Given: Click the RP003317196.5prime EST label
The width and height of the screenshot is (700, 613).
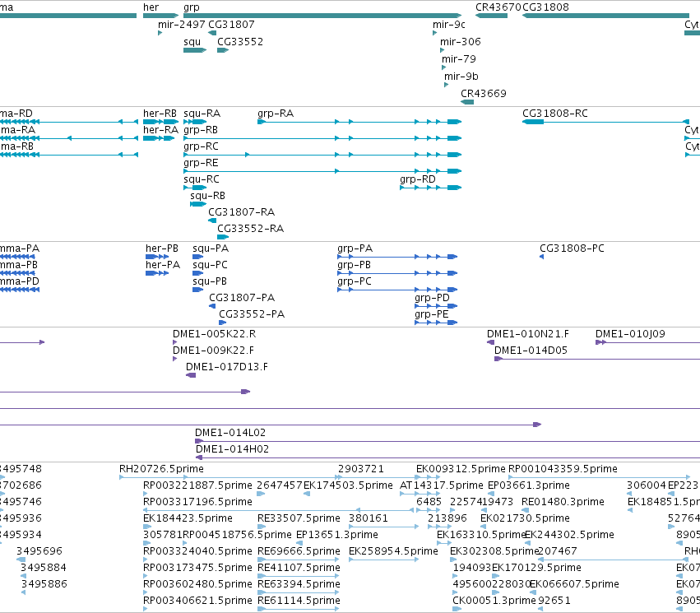Looking at the screenshot, I should pos(197,502).
